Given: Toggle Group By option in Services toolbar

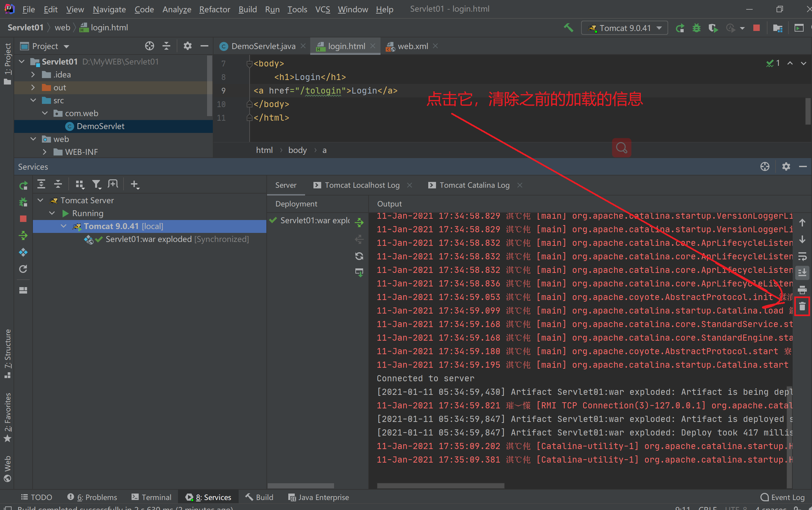Looking at the screenshot, I should tap(80, 184).
